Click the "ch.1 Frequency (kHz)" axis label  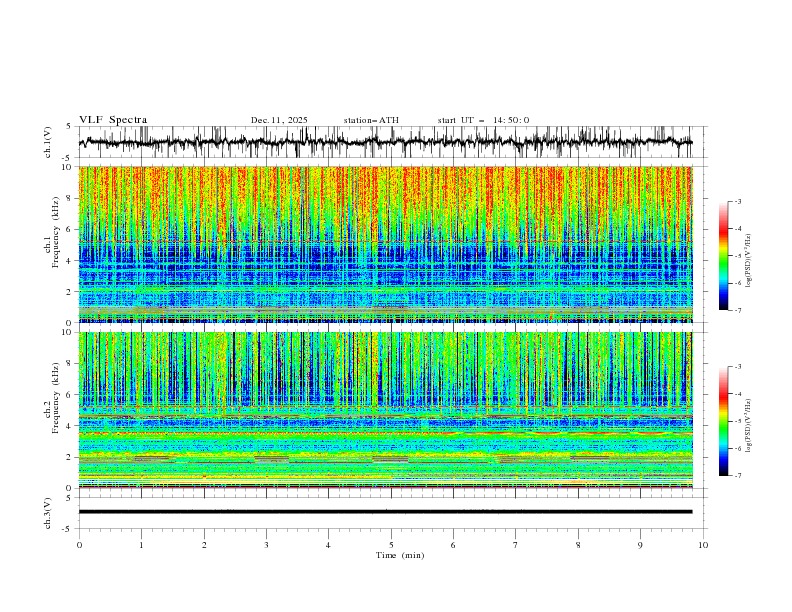52,230
